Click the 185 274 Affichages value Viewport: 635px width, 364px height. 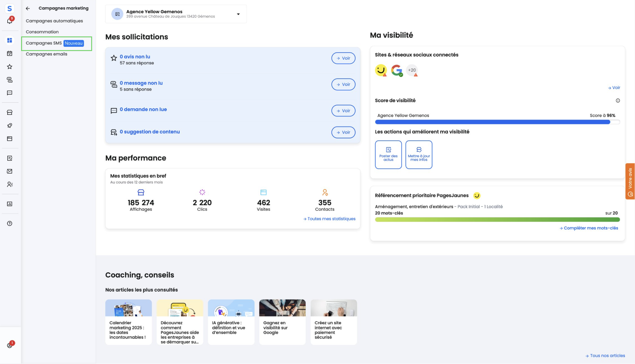[x=141, y=202]
